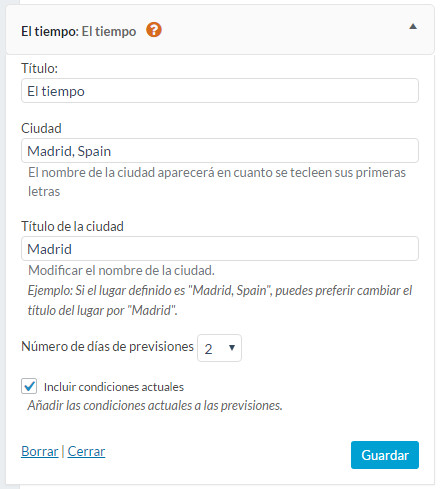The width and height of the screenshot is (442, 489).
Task: Click the city autocomplete hint about primeras letras
Action: [x=217, y=182]
